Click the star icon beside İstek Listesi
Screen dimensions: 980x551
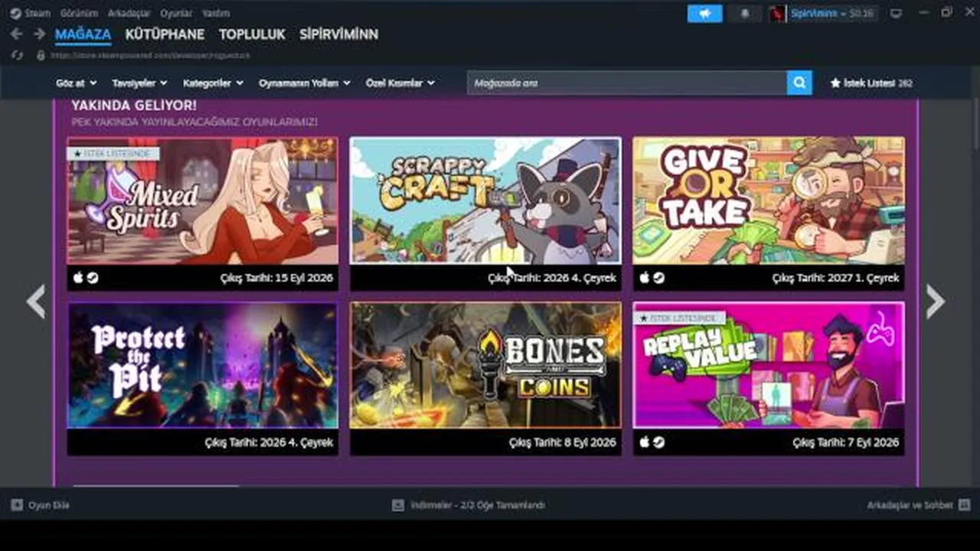click(x=835, y=83)
